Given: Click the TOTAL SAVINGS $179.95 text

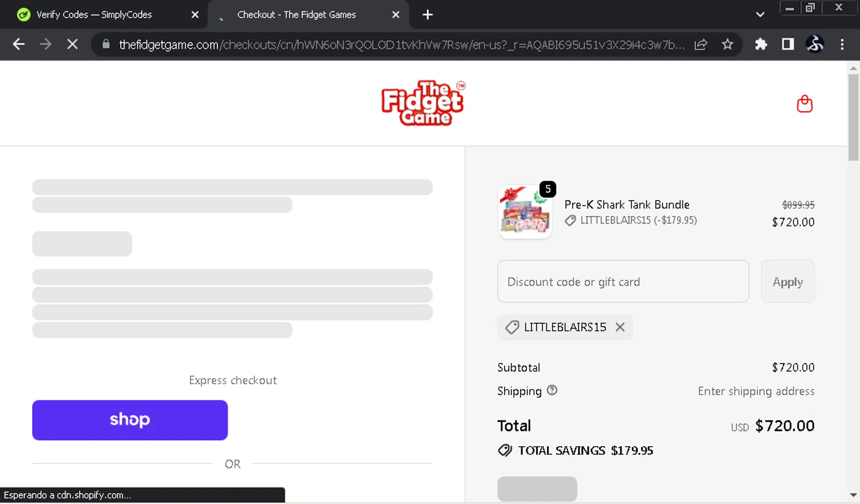Looking at the screenshot, I should pos(585,451).
